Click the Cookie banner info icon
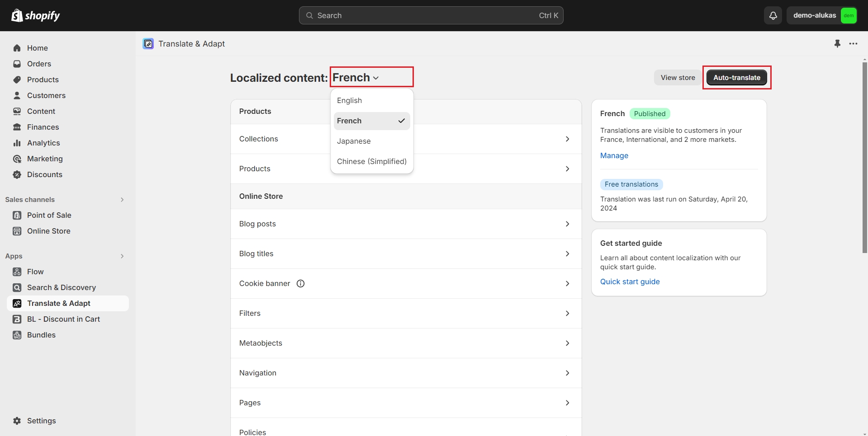The width and height of the screenshot is (868, 436). click(x=300, y=283)
